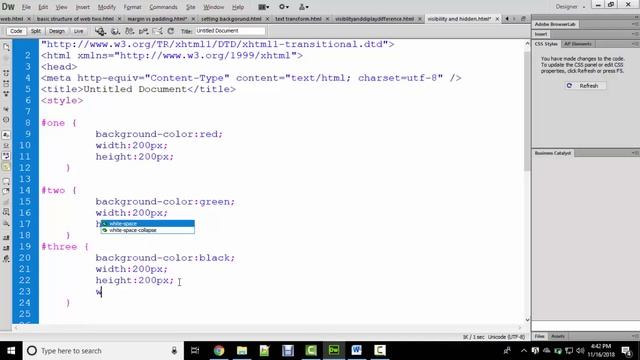Toggle the Word Wrap icon
The width and height of the screenshot is (640, 360).
6,156
